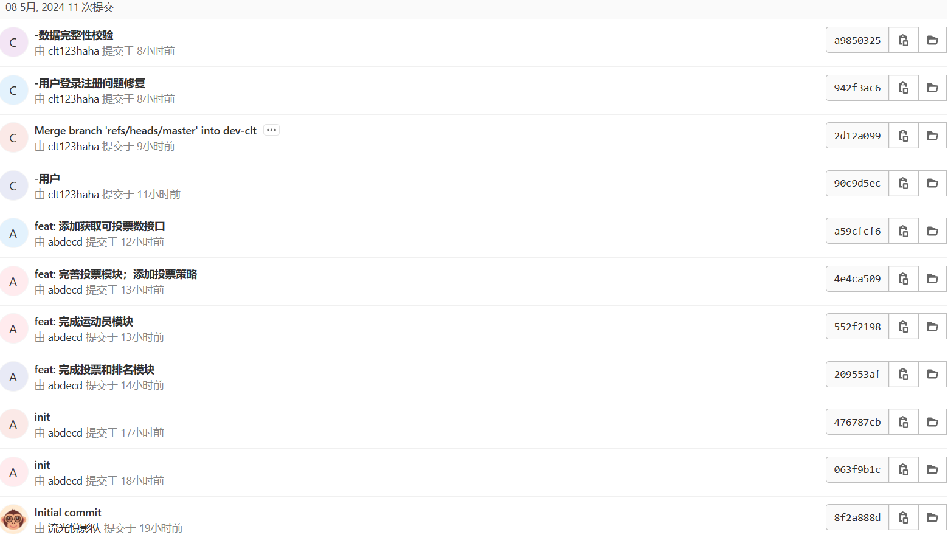Copy commit SHA a59cfcf6
The width and height of the screenshot is (948, 560).
point(903,231)
